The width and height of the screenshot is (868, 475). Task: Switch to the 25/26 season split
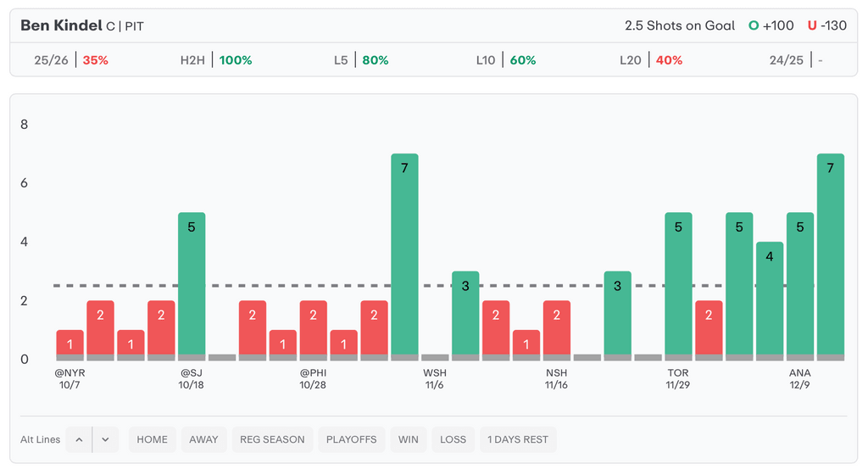(71, 60)
